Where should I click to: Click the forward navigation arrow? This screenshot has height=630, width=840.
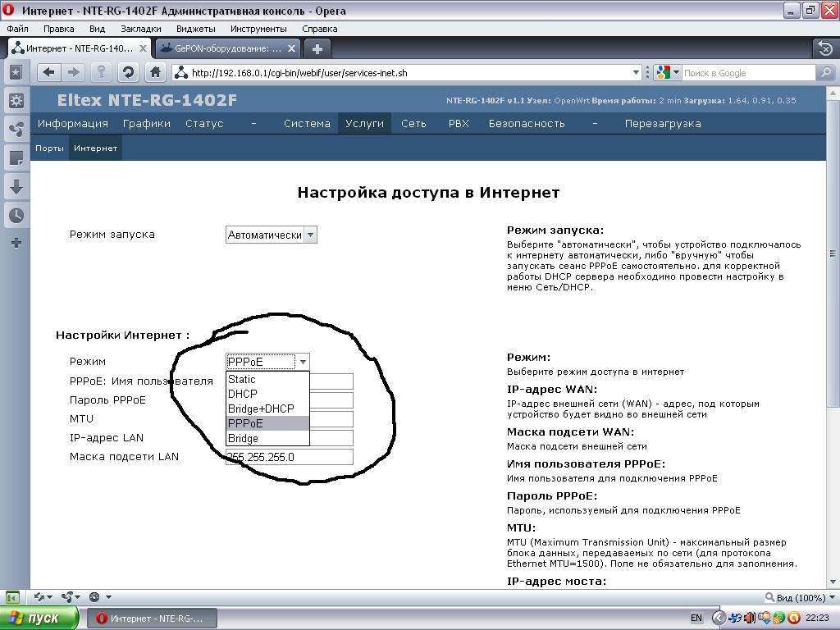click(x=73, y=72)
